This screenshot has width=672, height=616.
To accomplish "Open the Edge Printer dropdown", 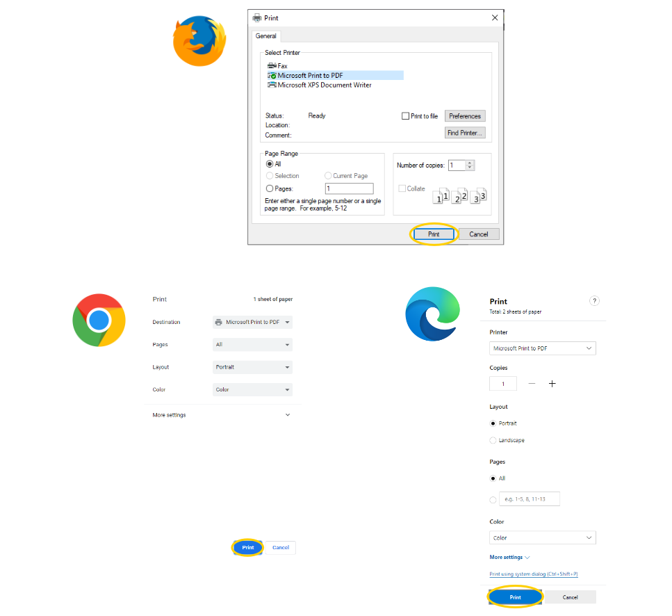I will (x=543, y=348).
